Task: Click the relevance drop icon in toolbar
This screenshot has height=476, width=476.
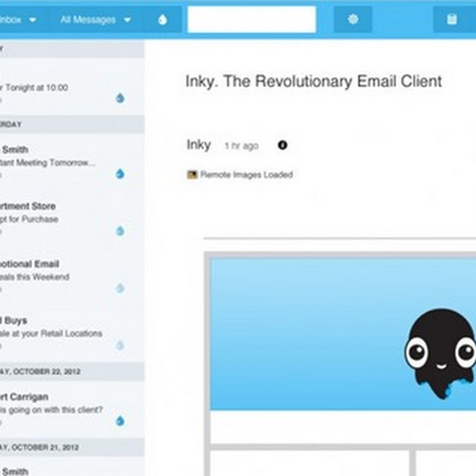Action: tap(162, 20)
